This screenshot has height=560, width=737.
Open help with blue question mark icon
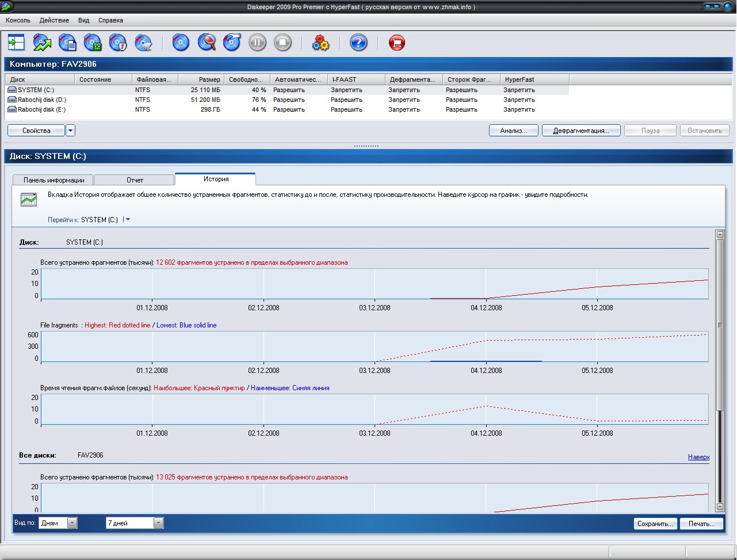(358, 43)
